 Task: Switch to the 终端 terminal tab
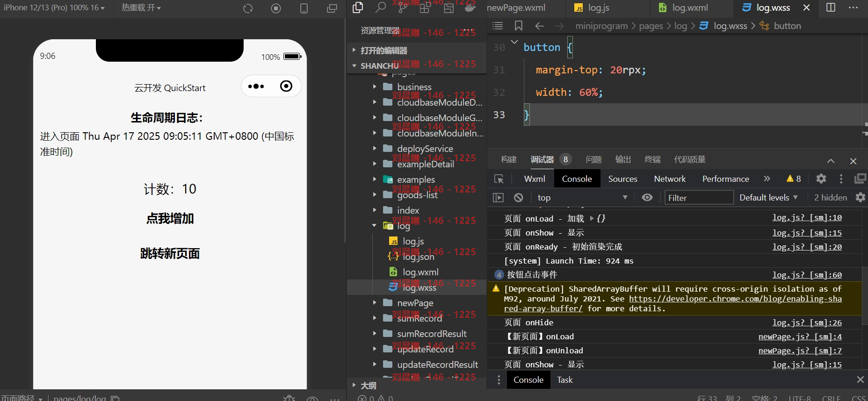click(x=652, y=159)
